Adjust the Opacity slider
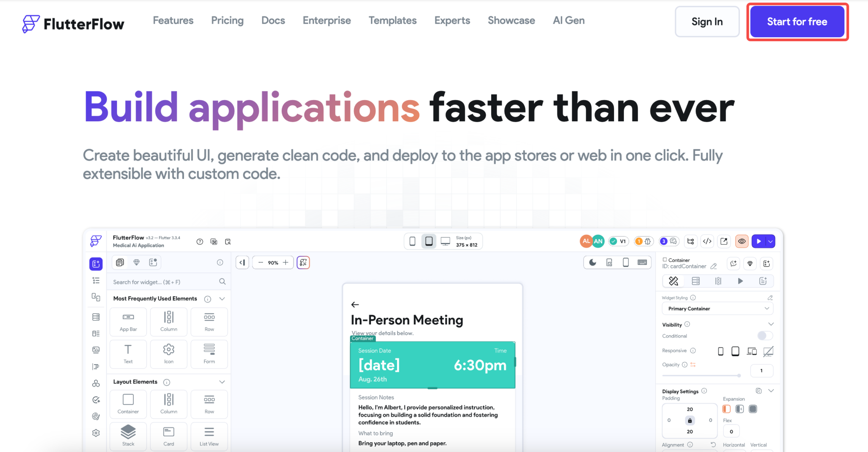Screen dimensions: 868x452 (739, 375)
